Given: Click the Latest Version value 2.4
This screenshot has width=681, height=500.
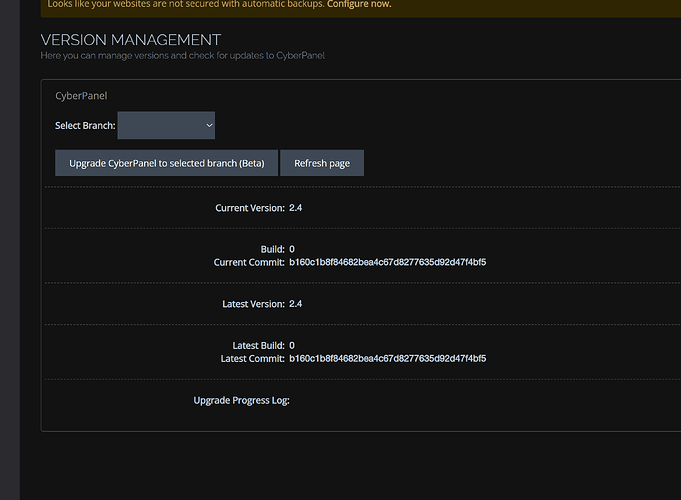Looking at the screenshot, I should coord(295,304).
